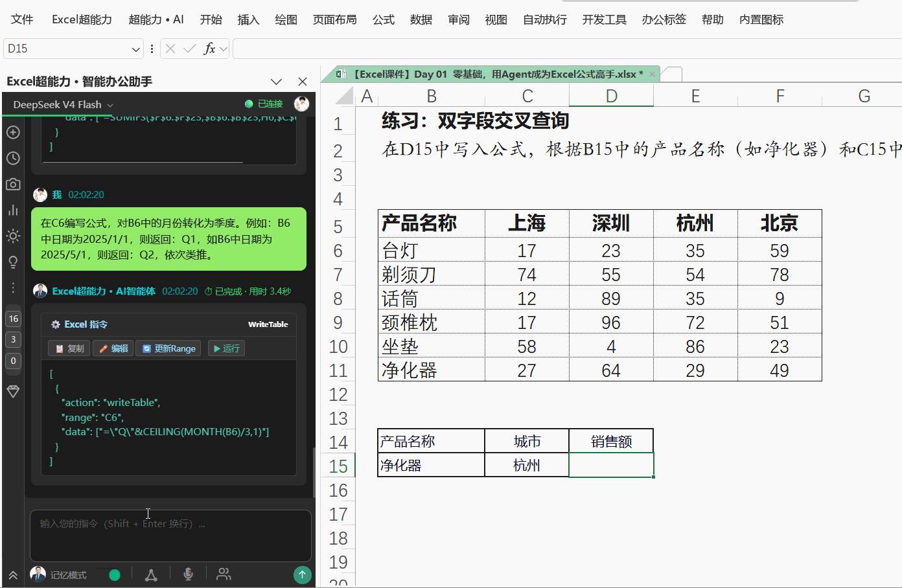Open the 超能力 • AI ribbon tab

(x=156, y=19)
